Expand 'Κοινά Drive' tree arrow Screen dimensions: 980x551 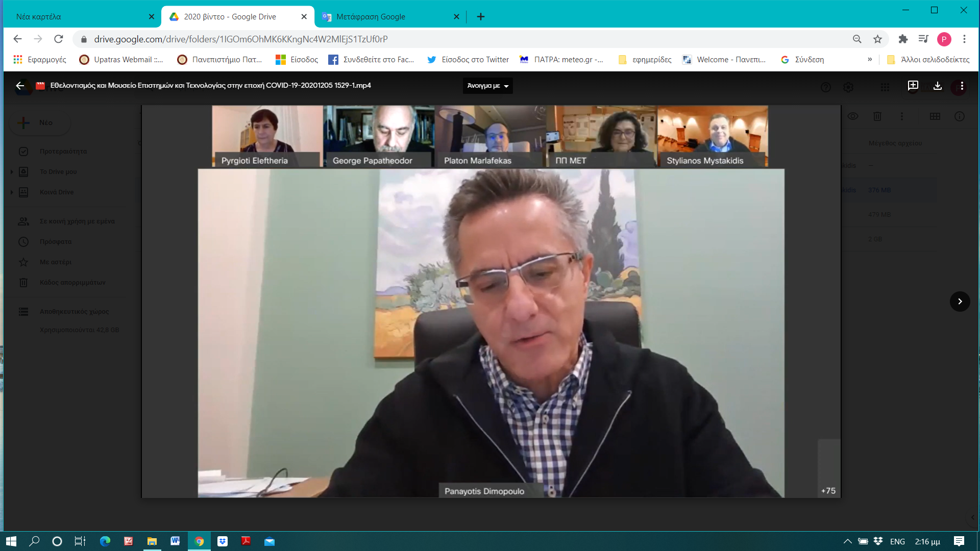(x=12, y=192)
